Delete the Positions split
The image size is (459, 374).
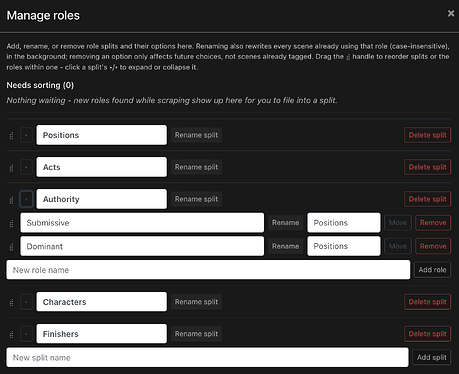(x=427, y=135)
